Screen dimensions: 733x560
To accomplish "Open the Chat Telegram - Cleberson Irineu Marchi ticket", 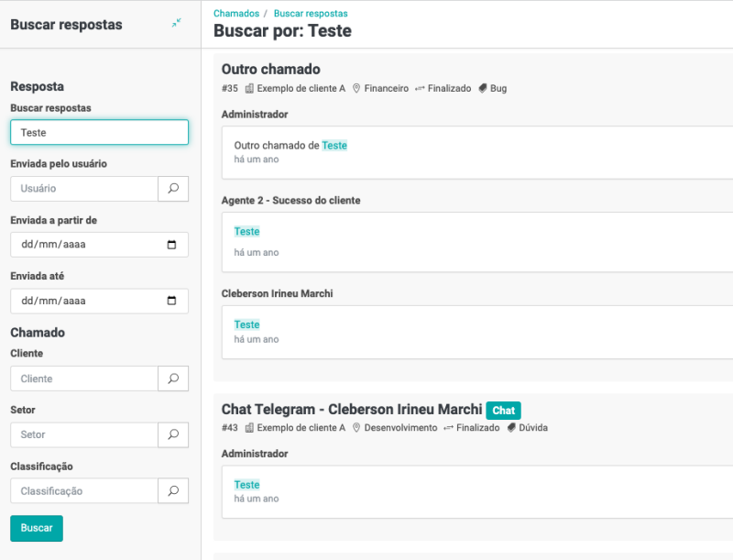I will click(351, 410).
